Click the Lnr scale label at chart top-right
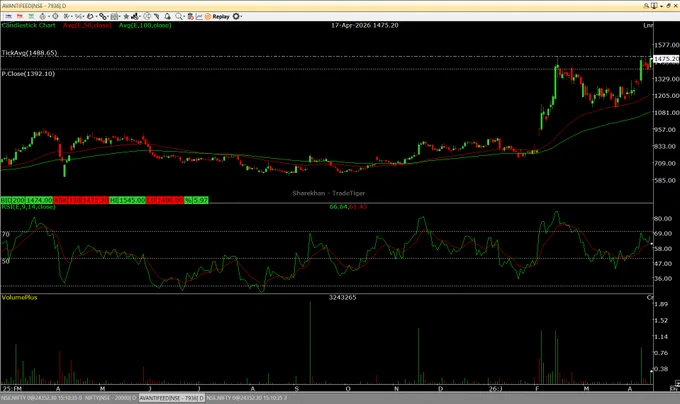Image resolution: width=680 pixels, height=404 pixels. pyautogui.click(x=648, y=25)
